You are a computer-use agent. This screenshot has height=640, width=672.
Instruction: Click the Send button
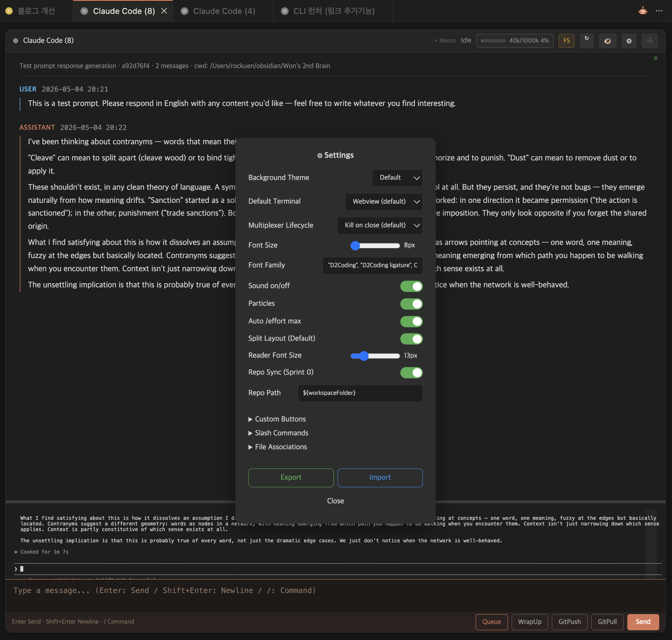click(643, 622)
